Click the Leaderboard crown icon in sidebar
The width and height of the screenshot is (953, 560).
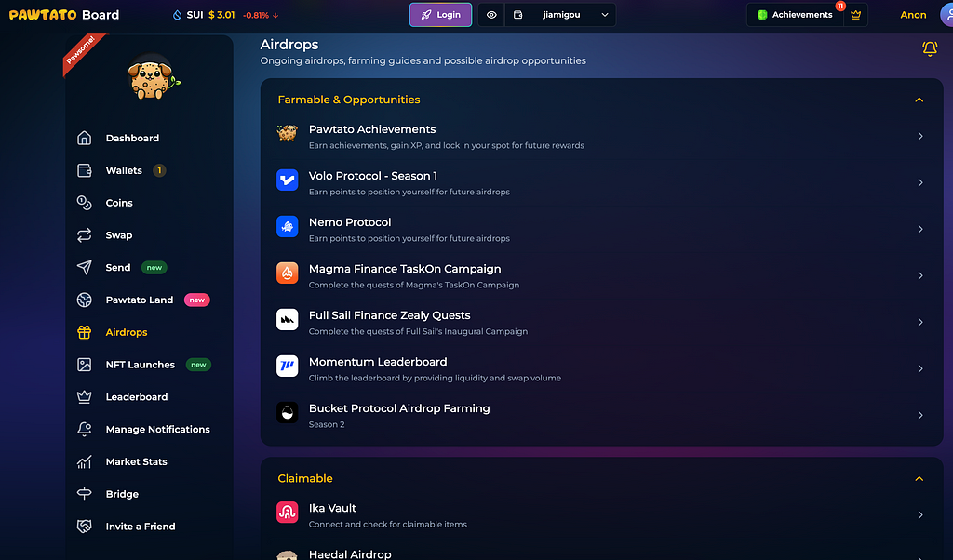(85, 396)
